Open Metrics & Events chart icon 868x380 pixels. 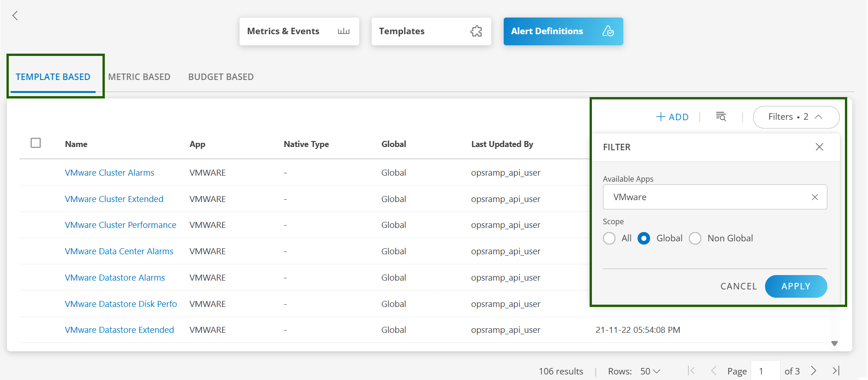pyautogui.click(x=344, y=31)
